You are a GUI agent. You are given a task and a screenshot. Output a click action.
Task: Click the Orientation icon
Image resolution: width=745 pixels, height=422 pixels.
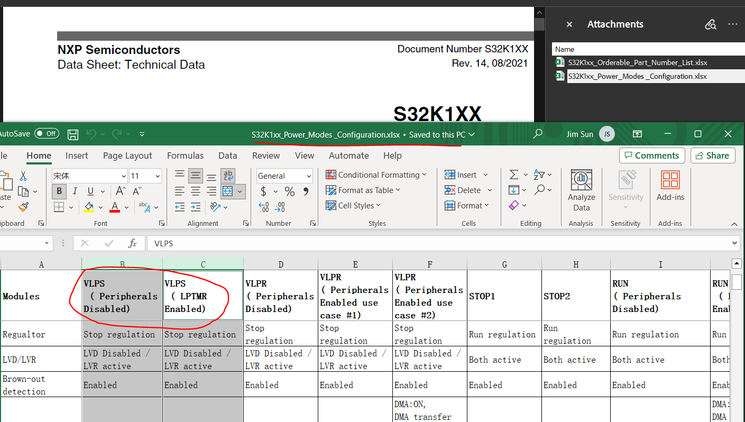click(x=215, y=207)
